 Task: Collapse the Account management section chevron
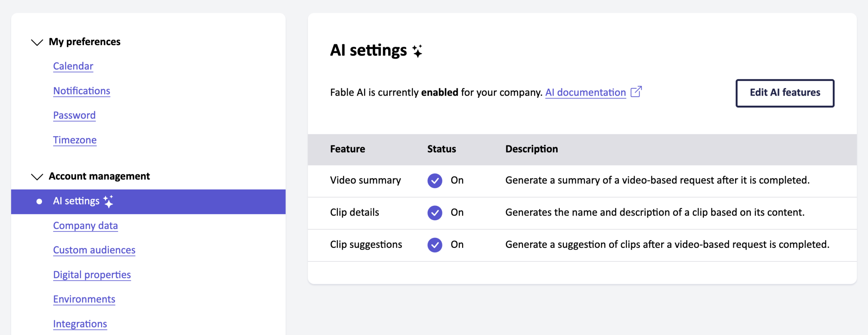click(x=37, y=177)
